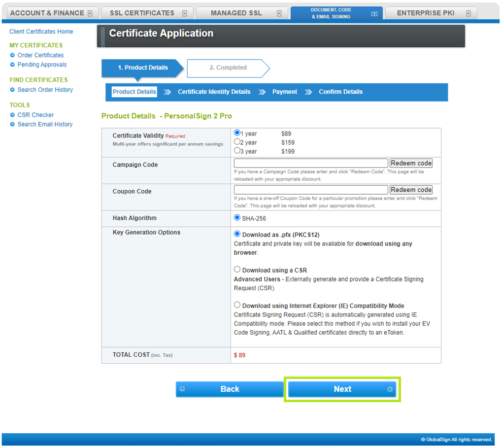Open CSR Checker tool link

pyautogui.click(x=35, y=115)
